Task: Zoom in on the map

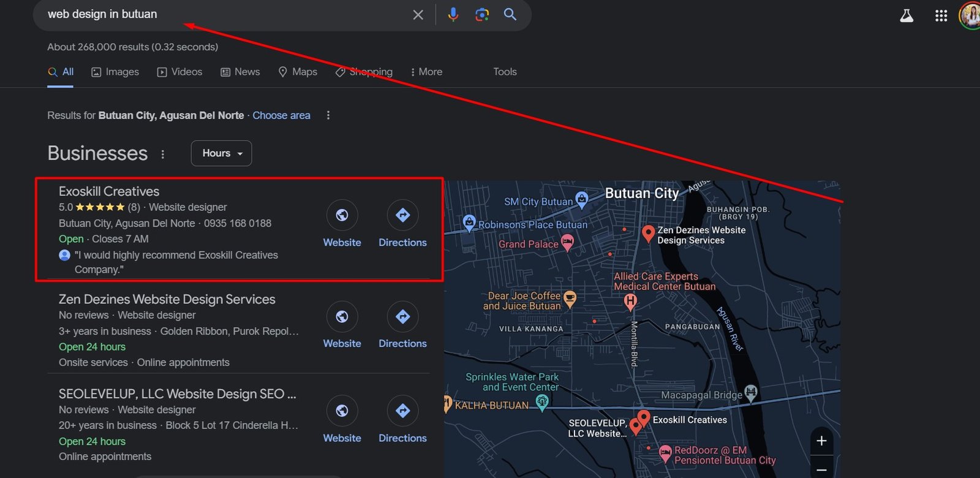Action: (821, 441)
